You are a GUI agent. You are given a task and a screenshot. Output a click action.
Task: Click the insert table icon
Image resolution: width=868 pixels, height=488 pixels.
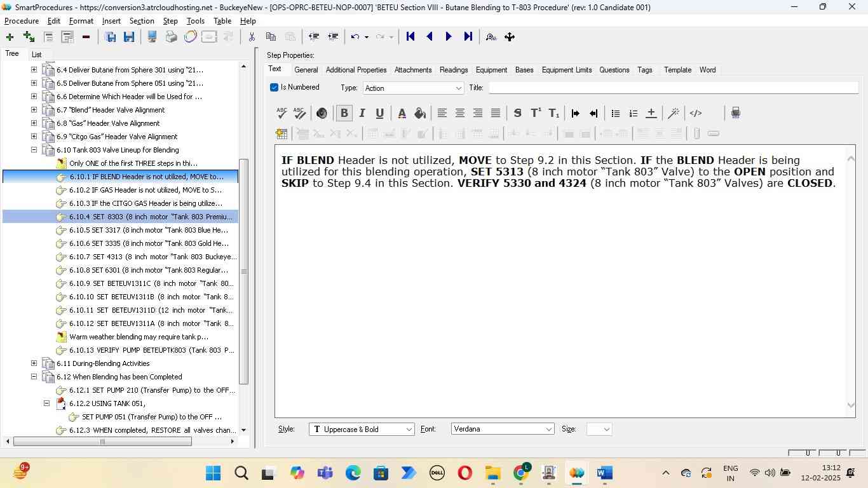(x=281, y=133)
